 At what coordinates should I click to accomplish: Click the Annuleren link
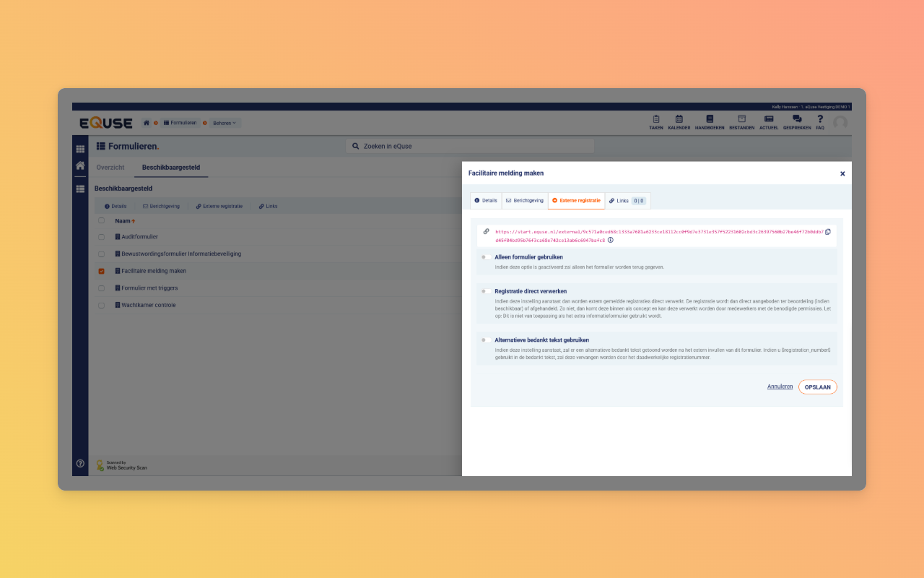click(780, 387)
